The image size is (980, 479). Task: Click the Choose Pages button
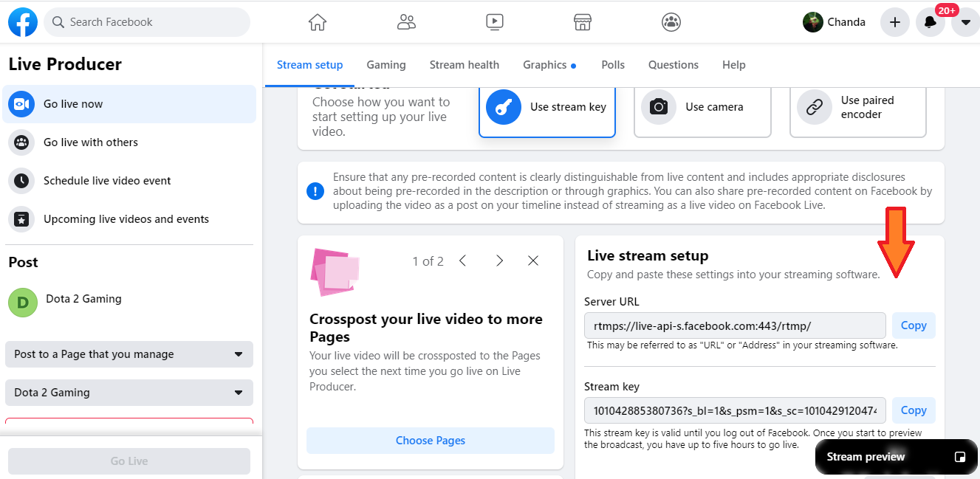click(431, 441)
